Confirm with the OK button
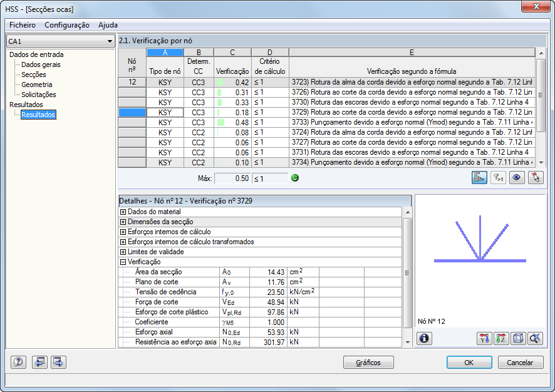This screenshot has width=555, height=392. [x=469, y=363]
